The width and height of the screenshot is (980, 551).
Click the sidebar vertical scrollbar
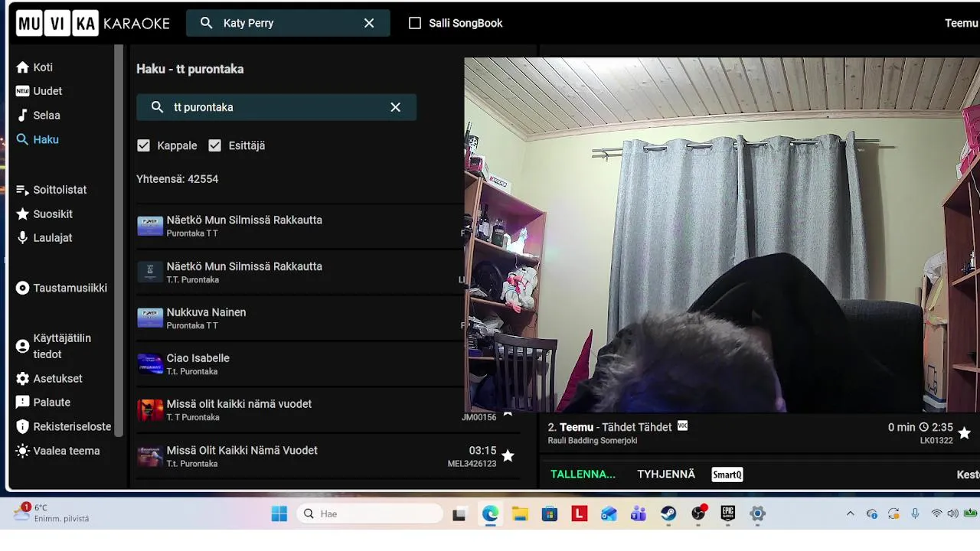click(x=119, y=240)
